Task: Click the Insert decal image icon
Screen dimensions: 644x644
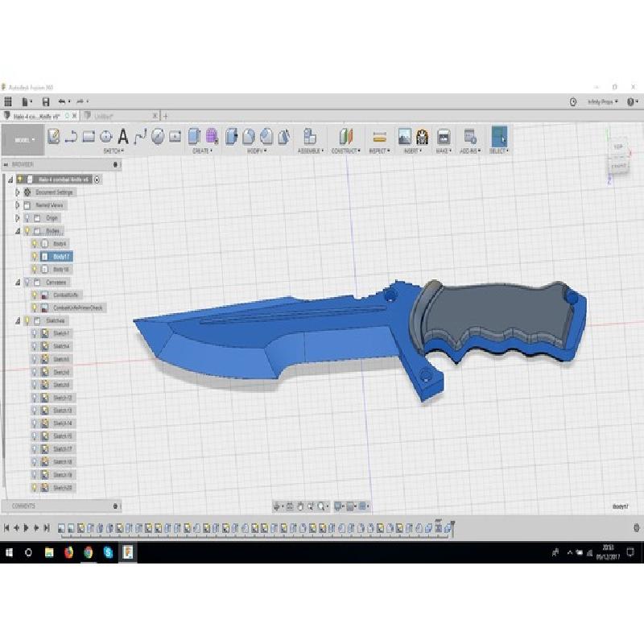Action: pyautogui.click(x=405, y=136)
